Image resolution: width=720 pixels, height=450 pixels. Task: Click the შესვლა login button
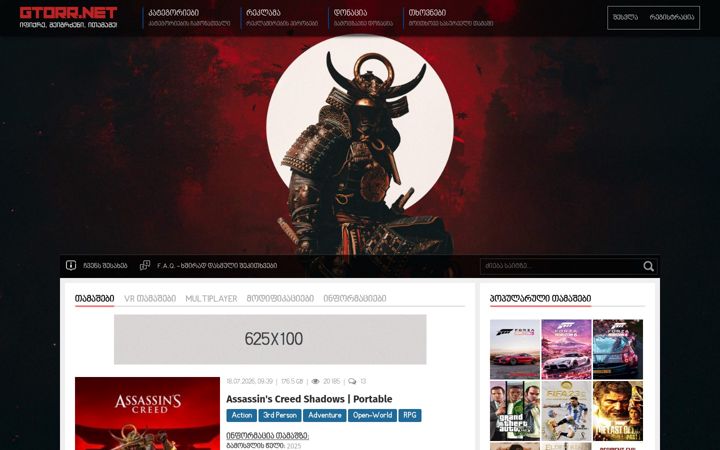[625, 17]
